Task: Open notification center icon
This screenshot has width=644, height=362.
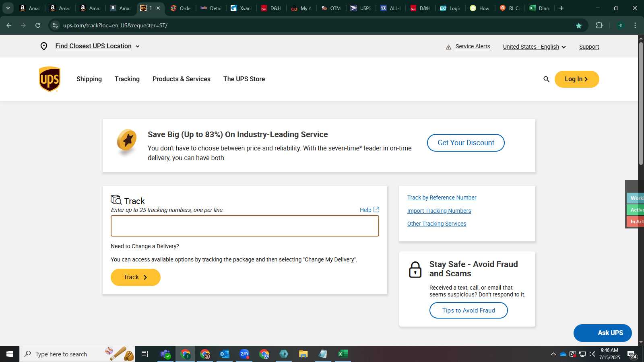Action: pos(632,354)
